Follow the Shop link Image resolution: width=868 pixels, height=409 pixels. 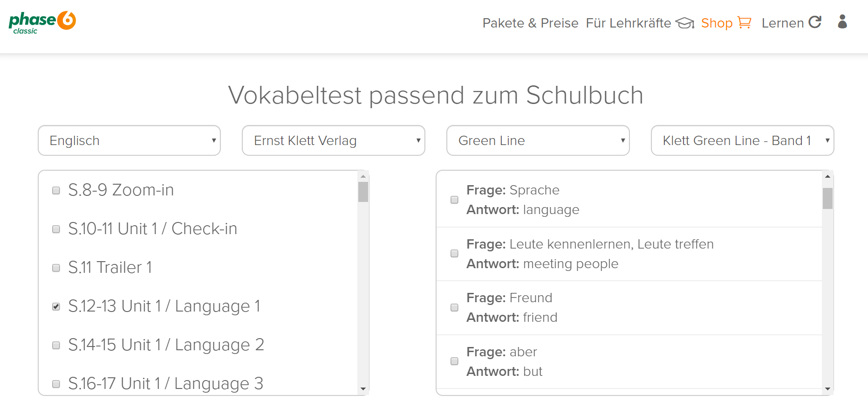click(x=717, y=23)
